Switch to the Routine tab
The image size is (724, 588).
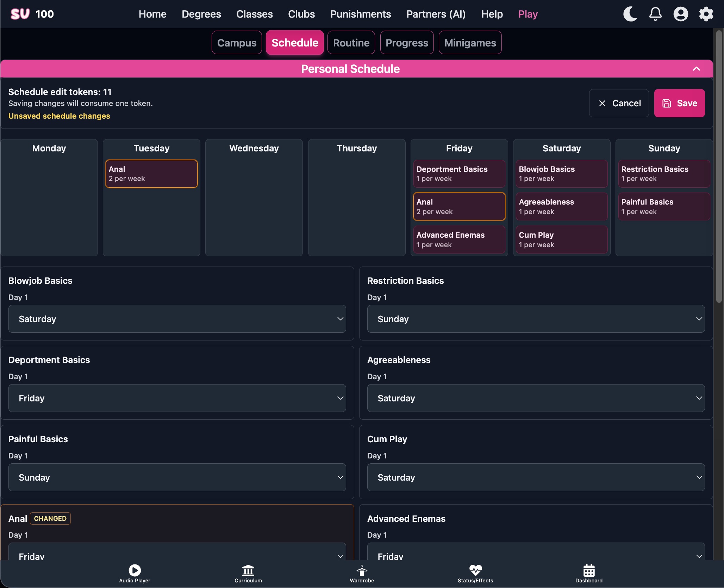click(x=351, y=43)
